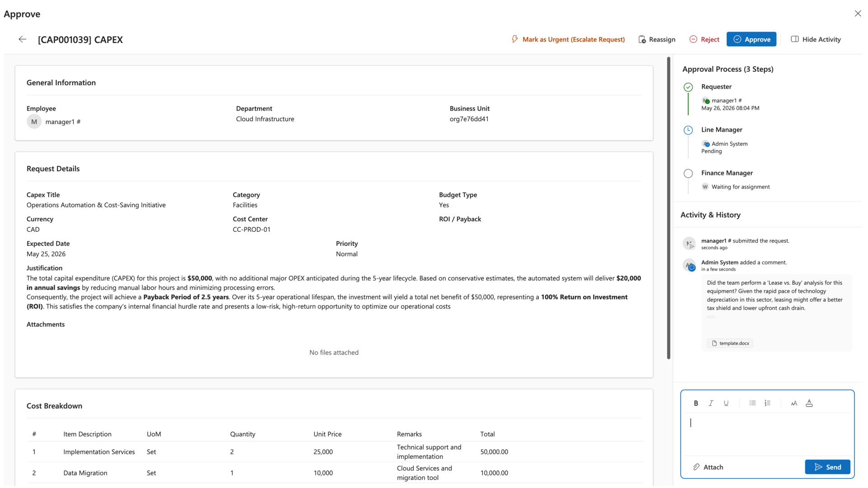Approve the CAPEX request

pos(751,39)
